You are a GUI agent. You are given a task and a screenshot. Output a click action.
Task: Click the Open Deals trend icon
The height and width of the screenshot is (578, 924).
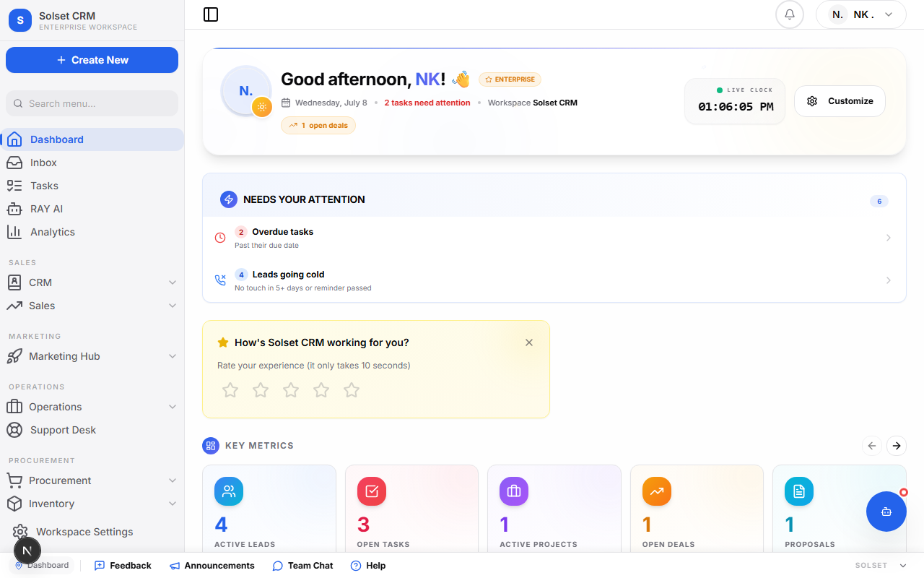[657, 491]
